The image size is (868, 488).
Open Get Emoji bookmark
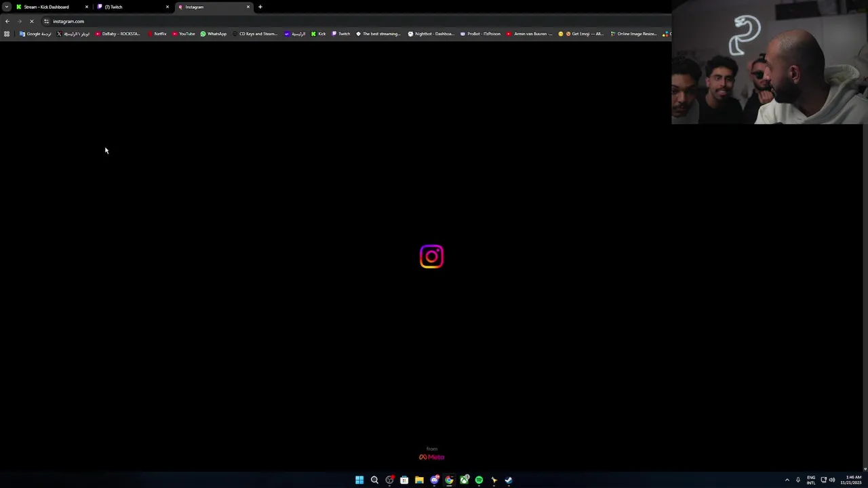pyautogui.click(x=581, y=34)
